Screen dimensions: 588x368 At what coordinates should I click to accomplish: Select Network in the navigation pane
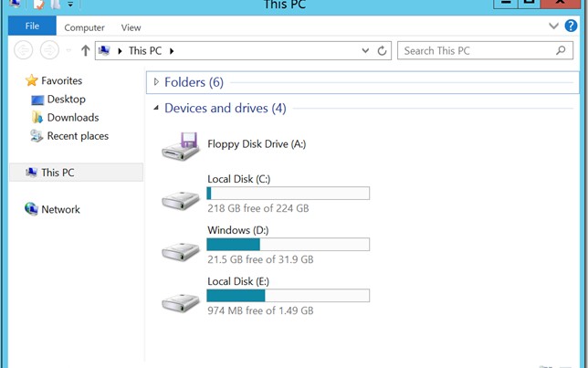tap(60, 209)
